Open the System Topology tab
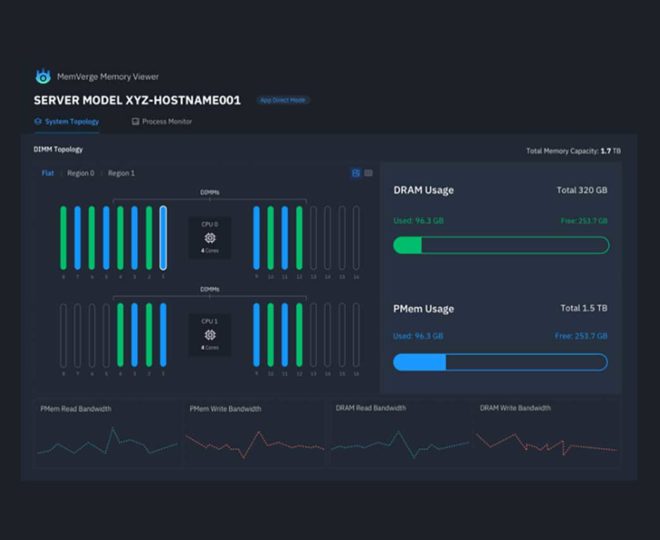Viewport: 660px width, 540px height. (67, 122)
